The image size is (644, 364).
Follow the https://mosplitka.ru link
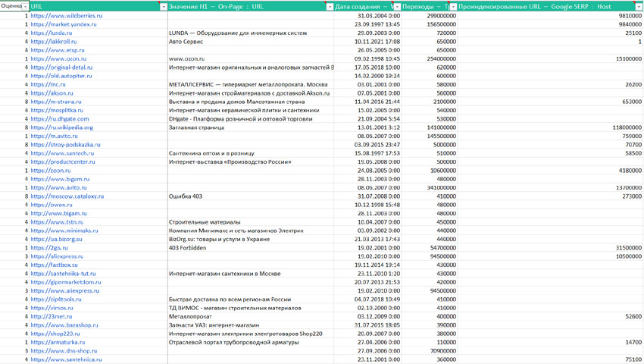pos(57,110)
